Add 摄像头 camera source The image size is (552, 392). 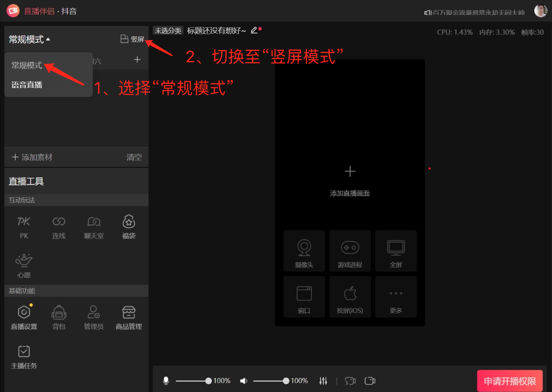[304, 251]
